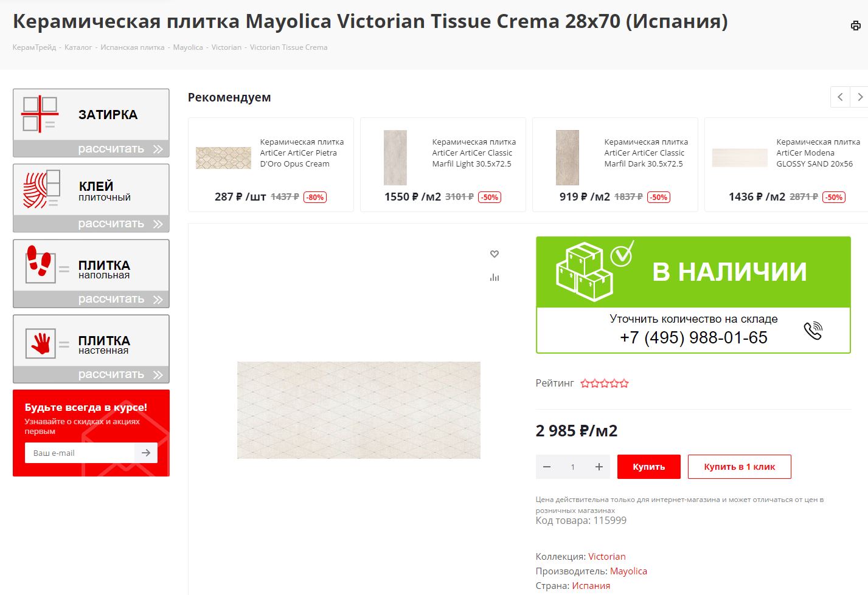Focus the Ваш e-mail input field

click(x=80, y=453)
